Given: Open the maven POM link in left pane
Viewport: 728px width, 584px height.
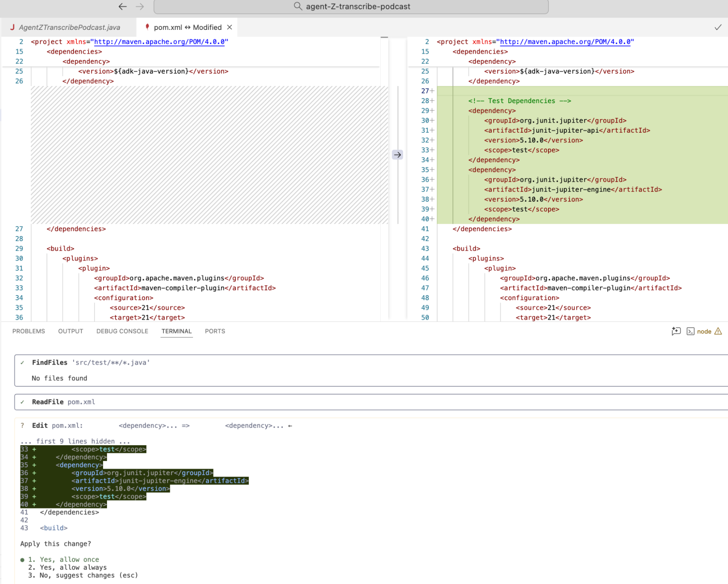Looking at the screenshot, I should click(159, 42).
